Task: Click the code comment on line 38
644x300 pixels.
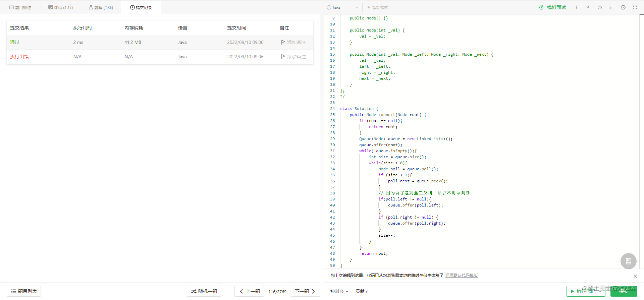Action: click(424, 193)
